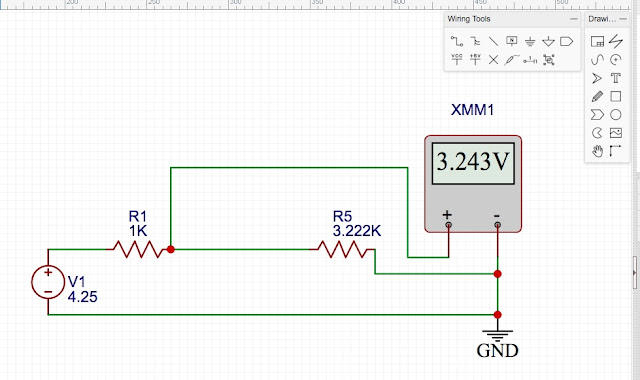Click the multimeter positive terminal
The image size is (640, 380).
click(448, 225)
